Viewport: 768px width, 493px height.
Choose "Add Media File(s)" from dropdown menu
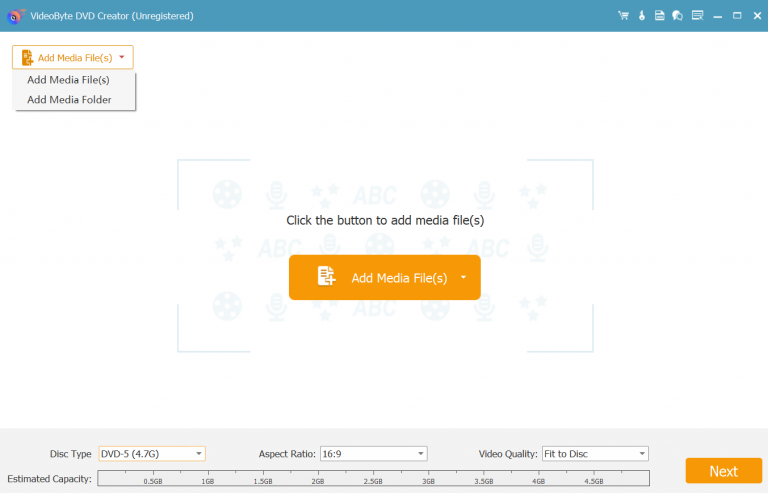[68, 80]
